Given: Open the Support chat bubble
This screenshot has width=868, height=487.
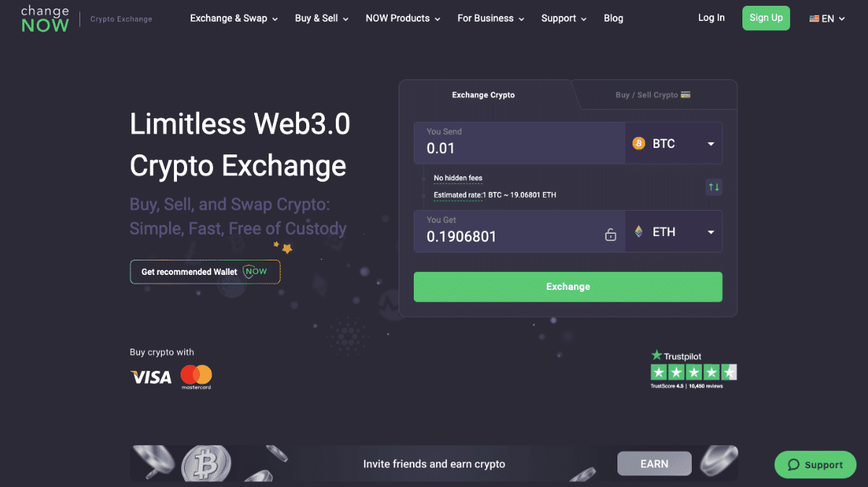Looking at the screenshot, I should coord(815,465).
